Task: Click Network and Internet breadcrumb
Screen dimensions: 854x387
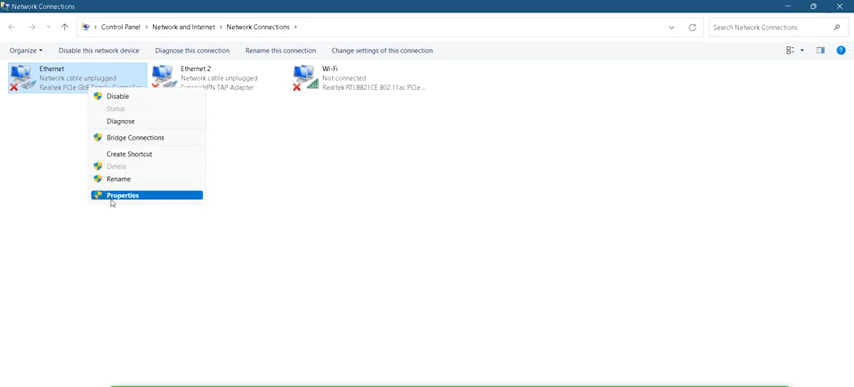Action: click(x=184, y=27)
